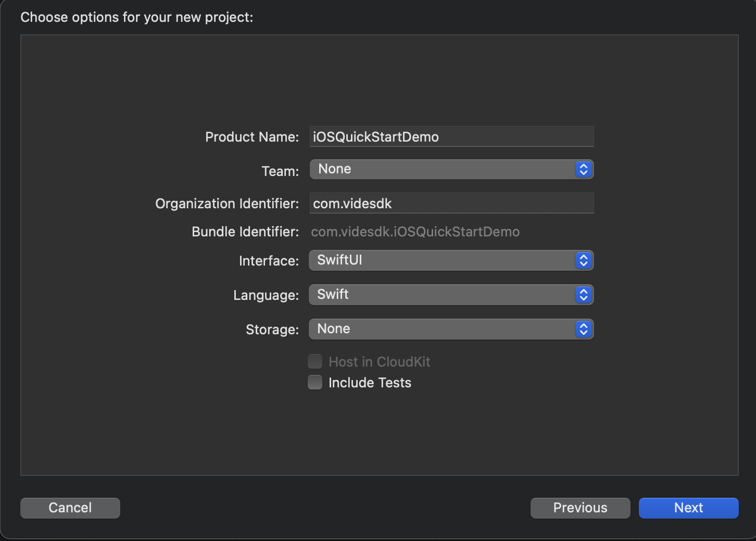Click the Include Tests label text
The width and height of the screenshot is (756, 541).
(370, 383)
